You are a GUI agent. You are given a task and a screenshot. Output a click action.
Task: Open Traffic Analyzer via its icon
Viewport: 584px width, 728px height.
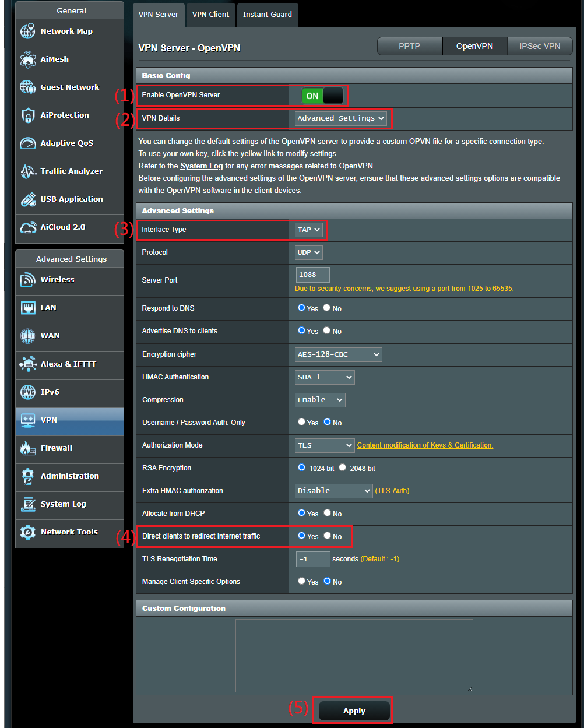click(27, 171)
